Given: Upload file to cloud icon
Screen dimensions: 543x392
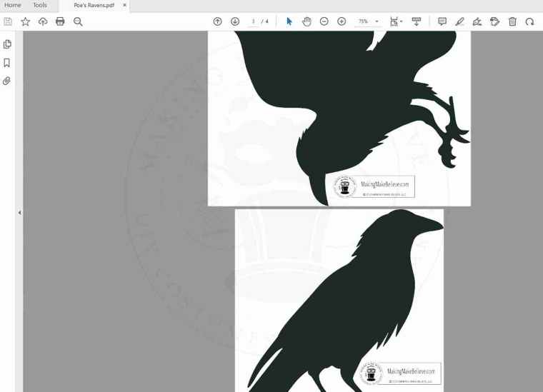Looking at the screenshot, I should (x=43, y=21).
